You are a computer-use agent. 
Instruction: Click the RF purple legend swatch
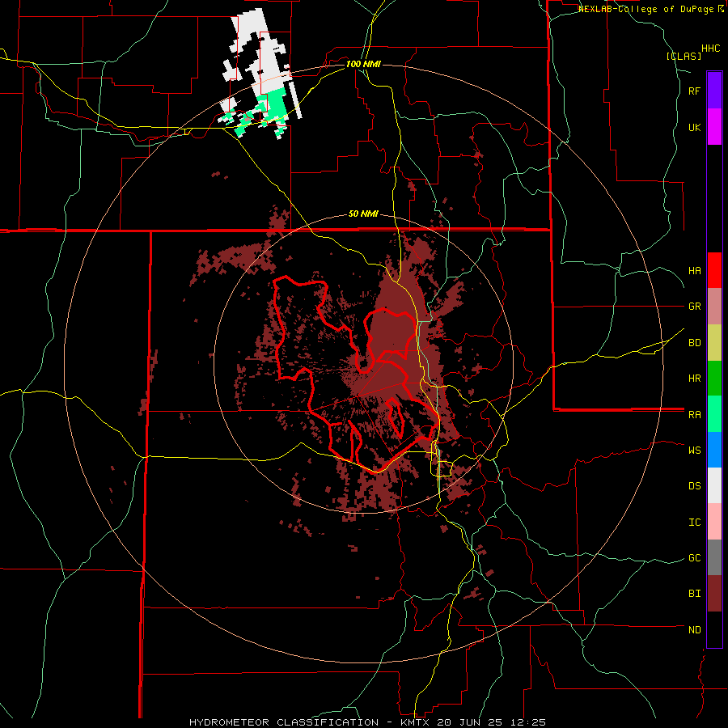click(x=714, y=91)
